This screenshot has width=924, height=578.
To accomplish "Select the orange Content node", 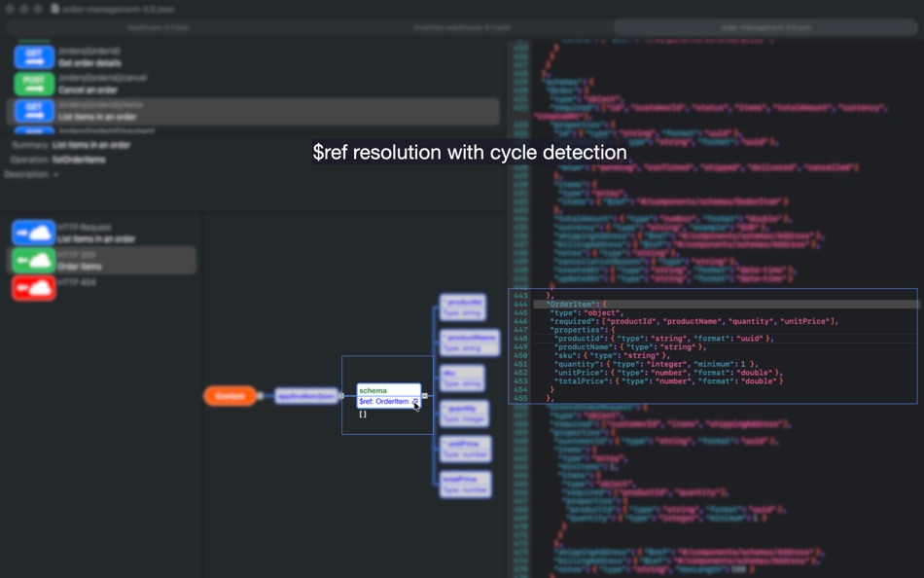I will (x=230, y=396).
